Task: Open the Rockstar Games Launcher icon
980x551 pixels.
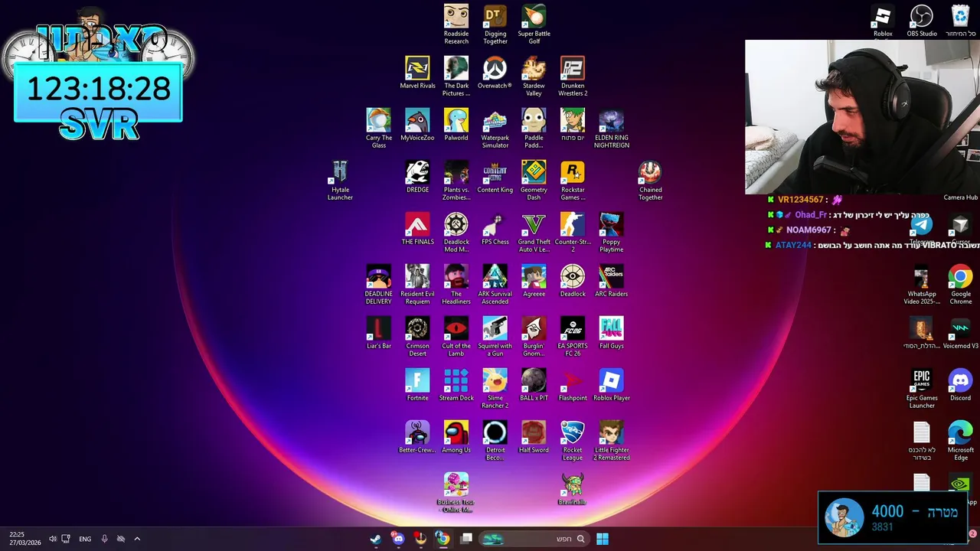Action: 573,181
